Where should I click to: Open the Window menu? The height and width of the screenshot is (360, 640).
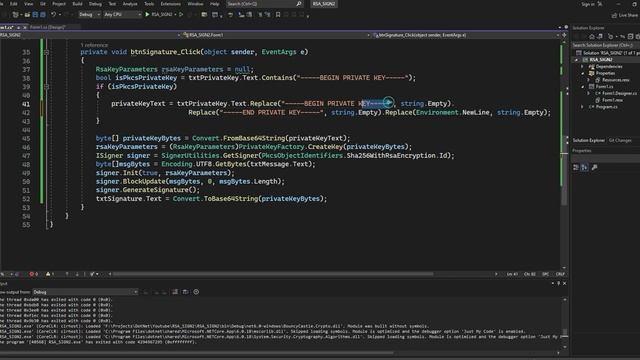[195, 4]
